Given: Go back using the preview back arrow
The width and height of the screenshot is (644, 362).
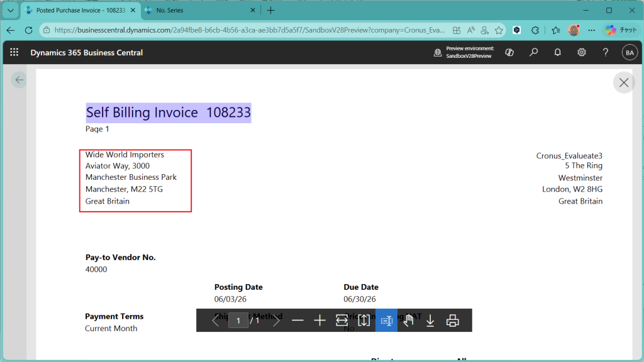Looking at the screenshot, I should coord(19,80).
